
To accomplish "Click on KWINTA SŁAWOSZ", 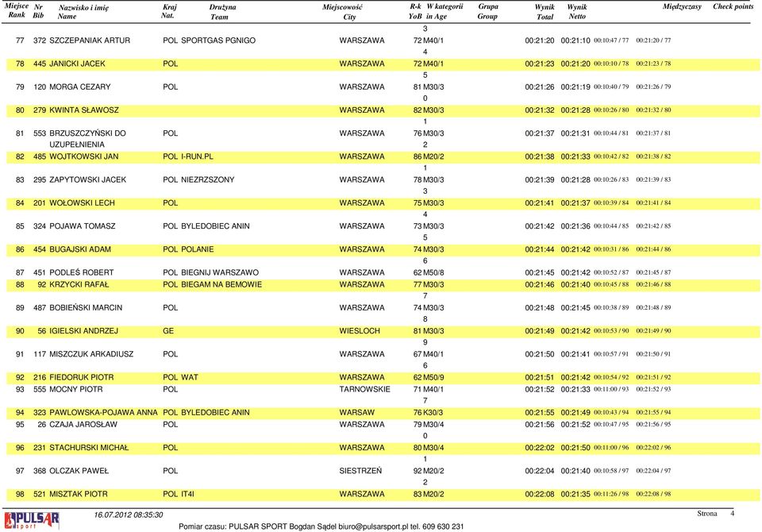I will 84,110.
